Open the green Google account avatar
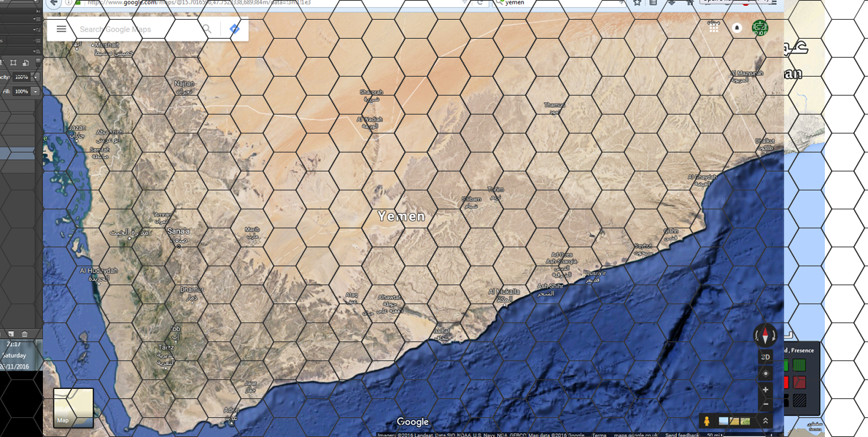This screenshot has width=868, height=437. [760, 28]
